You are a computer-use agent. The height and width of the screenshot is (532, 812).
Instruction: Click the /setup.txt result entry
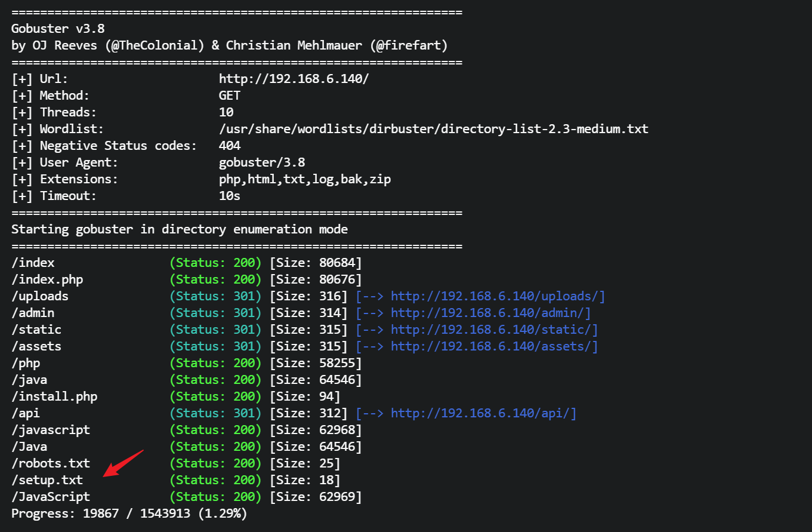(47, 480)
